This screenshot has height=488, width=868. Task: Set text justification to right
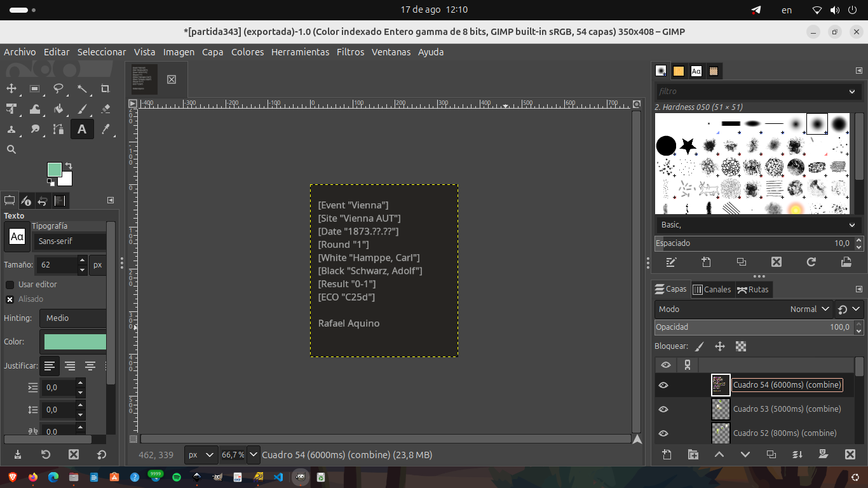[70, 366]
